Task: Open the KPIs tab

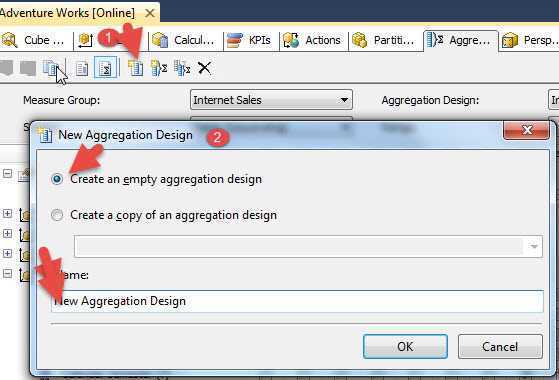Action: (250, 40)
